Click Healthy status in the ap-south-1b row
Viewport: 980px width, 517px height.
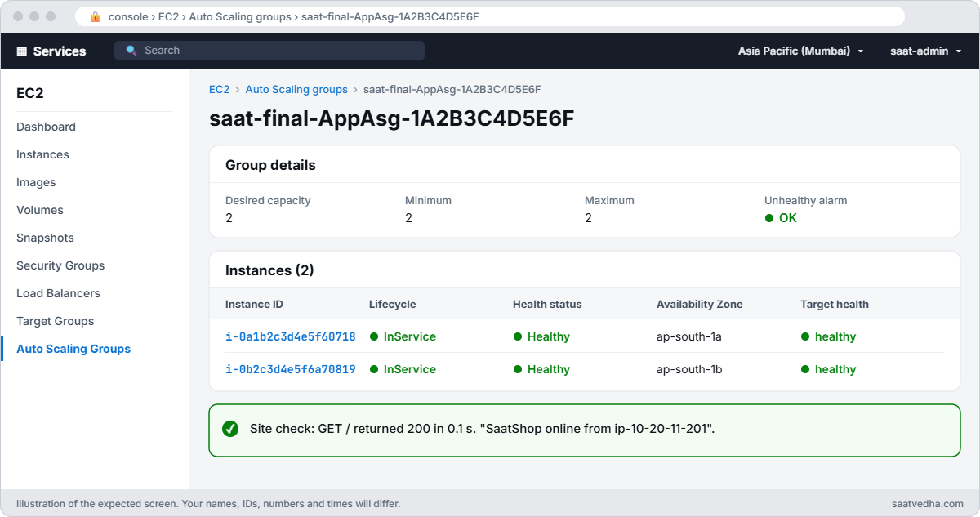coord(541,369)
